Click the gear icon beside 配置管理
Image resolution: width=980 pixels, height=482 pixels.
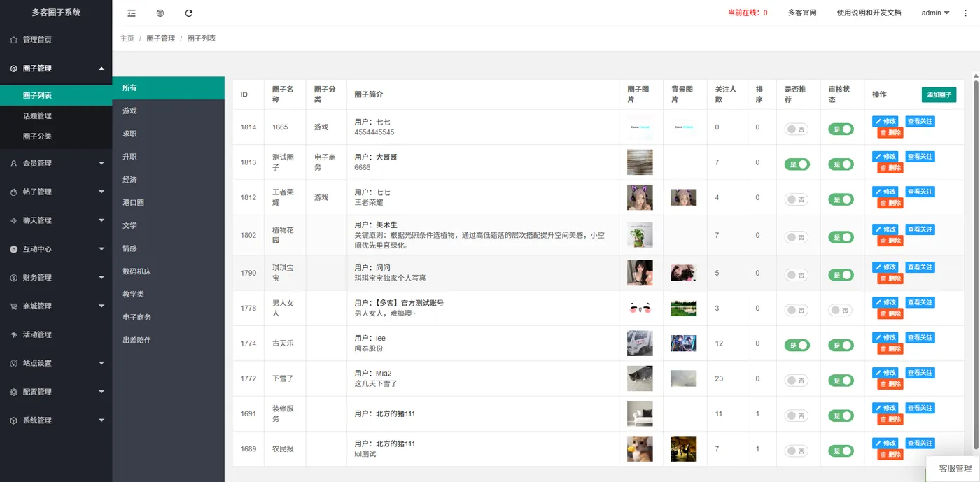coord(14,392)
